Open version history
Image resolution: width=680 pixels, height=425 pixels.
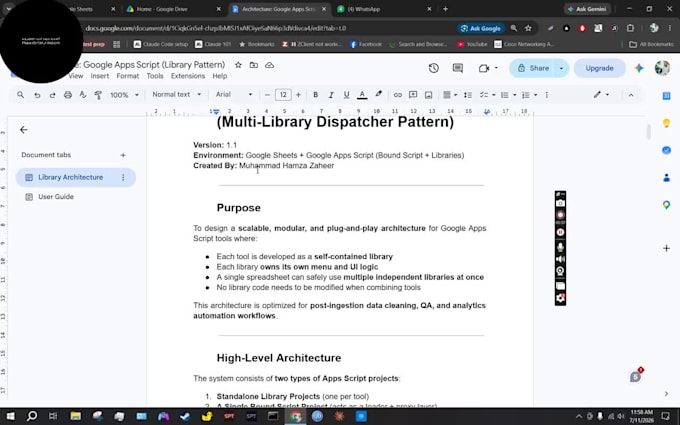pos(434,68)
